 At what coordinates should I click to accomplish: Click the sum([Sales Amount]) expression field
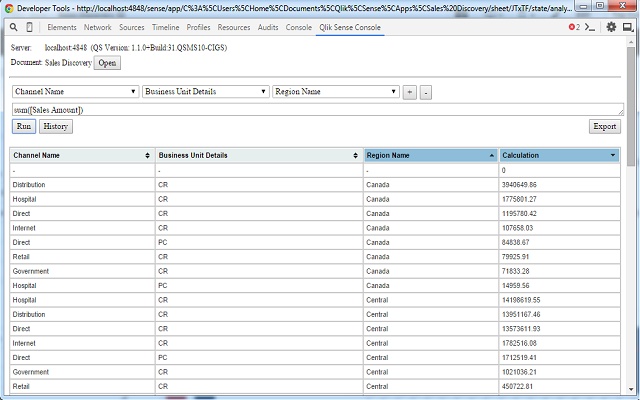point(318,110)
